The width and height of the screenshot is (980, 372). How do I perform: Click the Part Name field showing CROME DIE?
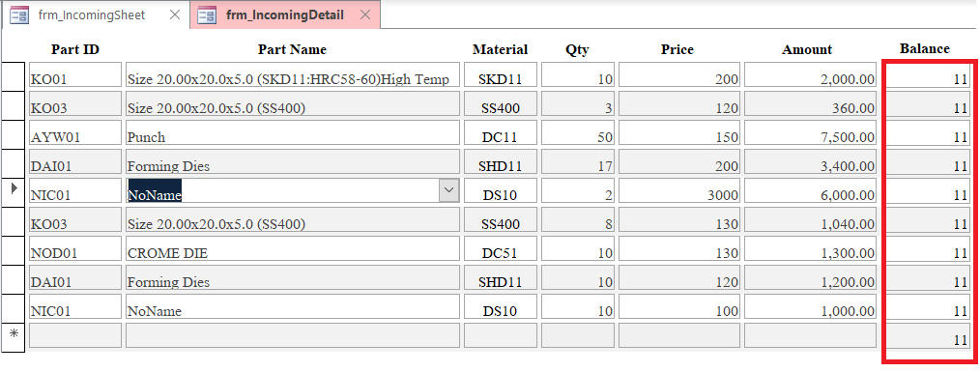coord(293,248)
